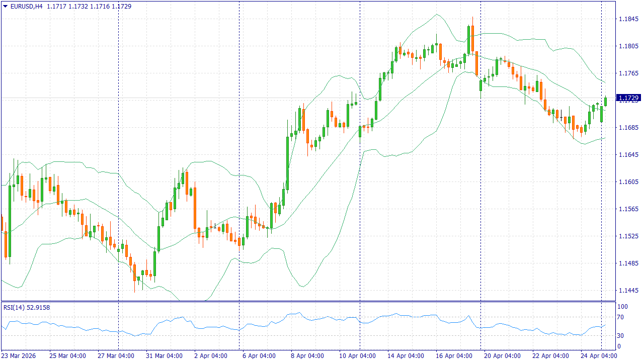Image resolution: width=644 pixels, height=362 pixels.
Task: Click the 1.1645 price axis label
Action: [x=628, y=155]
